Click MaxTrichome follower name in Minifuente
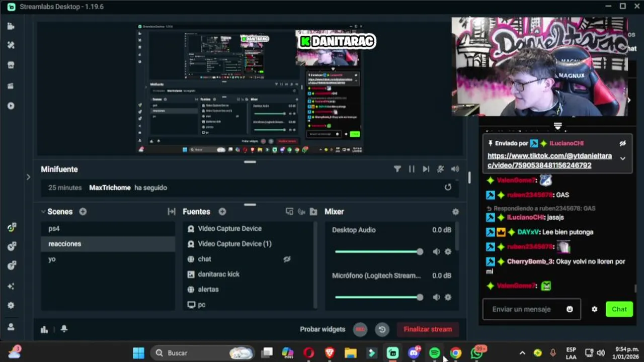The image size is (644, 362). tap(110, 188)
